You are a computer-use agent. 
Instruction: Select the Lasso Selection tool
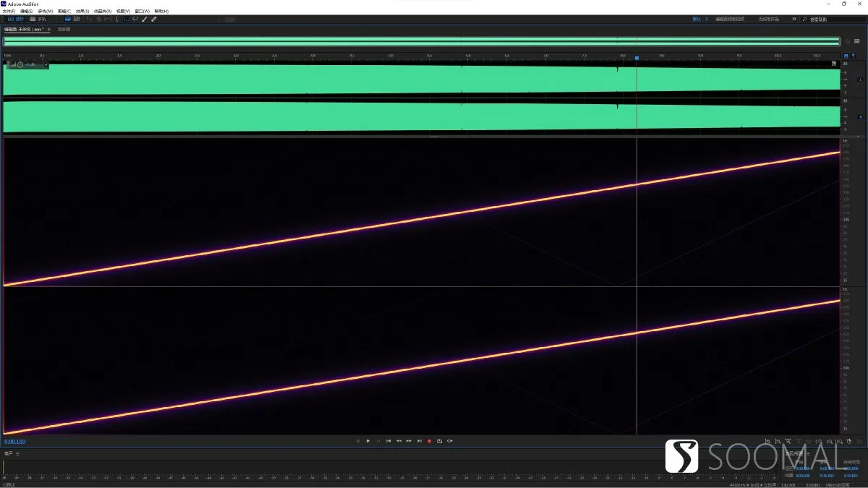click(135, 19)
